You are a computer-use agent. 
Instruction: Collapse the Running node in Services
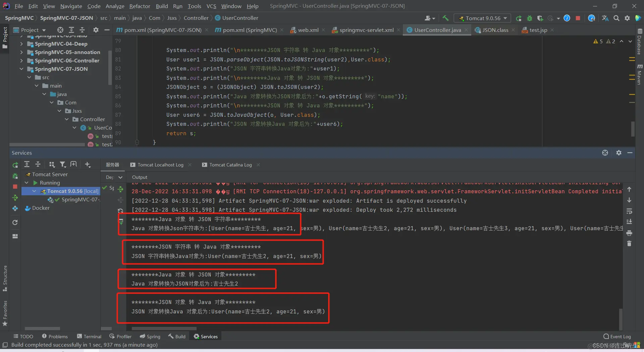point(26,183)
